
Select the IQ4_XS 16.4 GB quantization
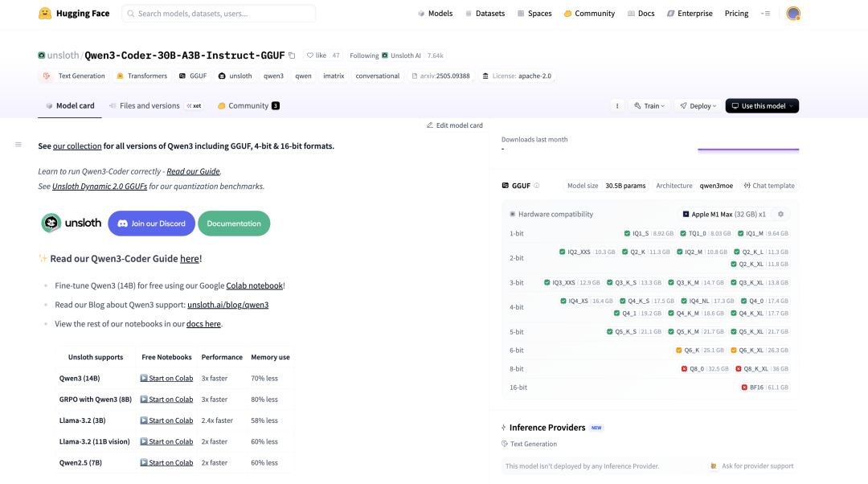[586, 301]
